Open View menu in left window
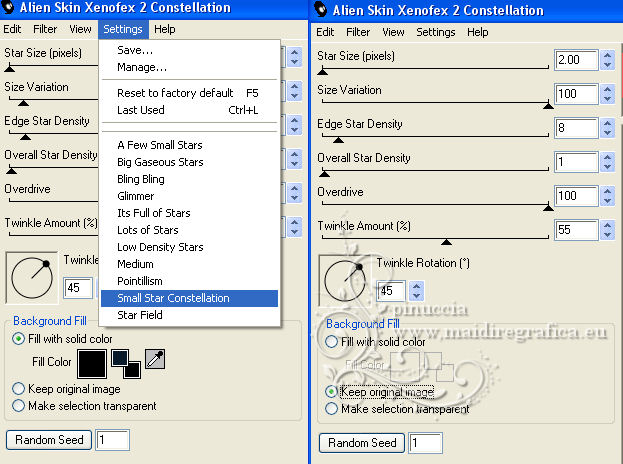This screenshot has height=464, width=623. click(80, 29)
